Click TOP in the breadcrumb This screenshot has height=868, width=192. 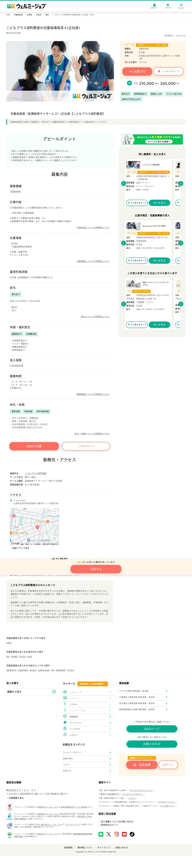click(x=8, y=15)
